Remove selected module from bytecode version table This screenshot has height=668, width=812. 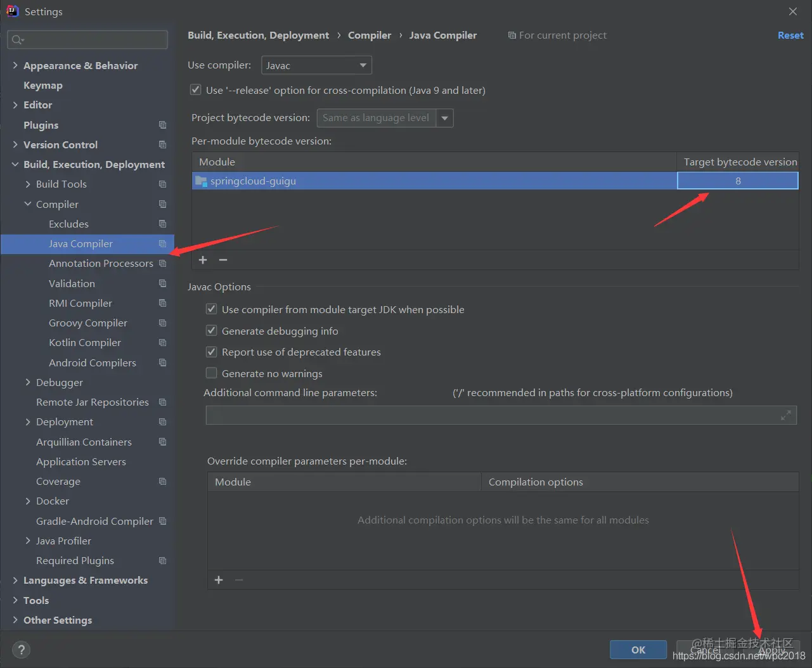point(223,260)
